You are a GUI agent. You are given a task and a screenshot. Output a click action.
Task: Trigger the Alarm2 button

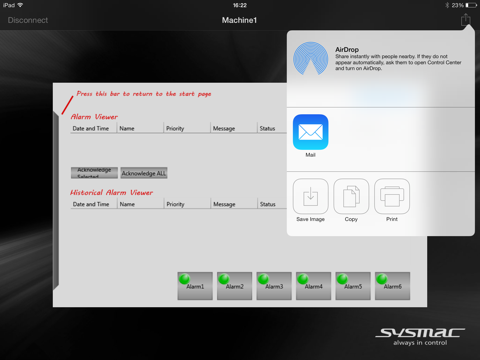point(234,286)
